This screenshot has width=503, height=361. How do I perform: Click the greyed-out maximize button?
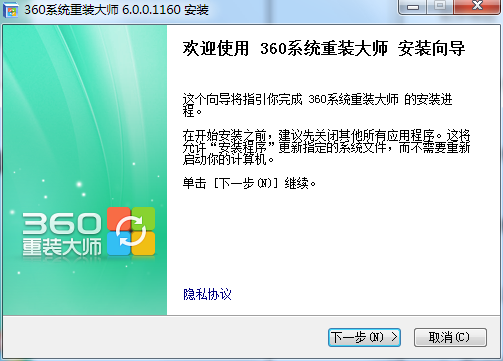pos(440,7)
